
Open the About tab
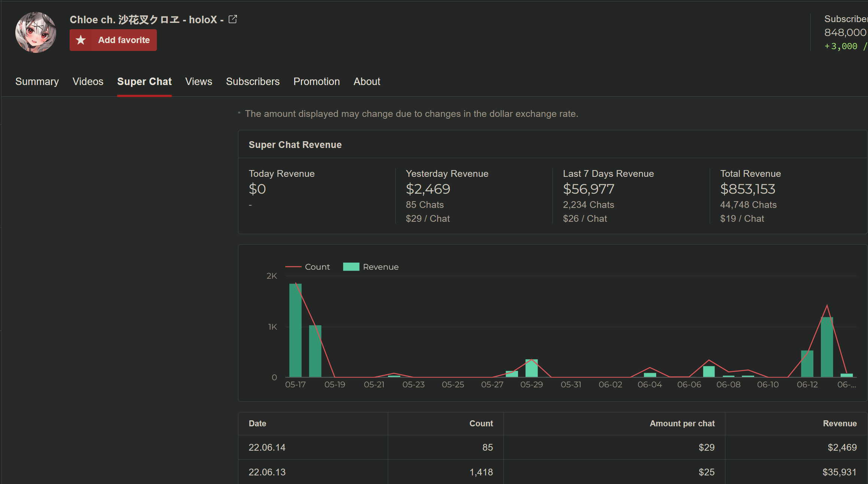pyautogui.click(x=367, y=81)
